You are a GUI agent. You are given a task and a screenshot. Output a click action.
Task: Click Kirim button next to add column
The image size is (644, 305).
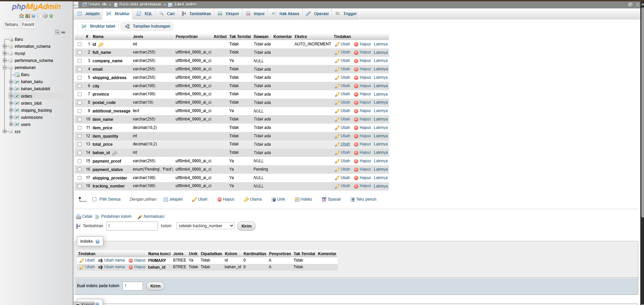pos(246,226)
